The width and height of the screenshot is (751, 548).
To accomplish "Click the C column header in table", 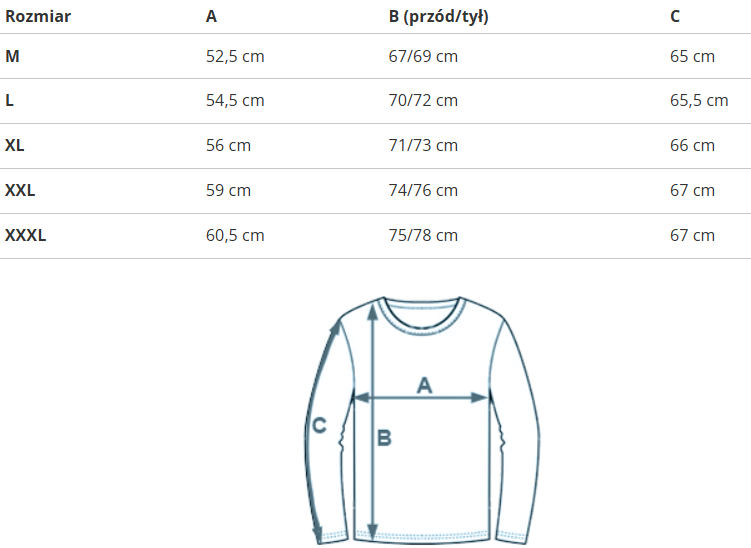I will coord(675,17).
